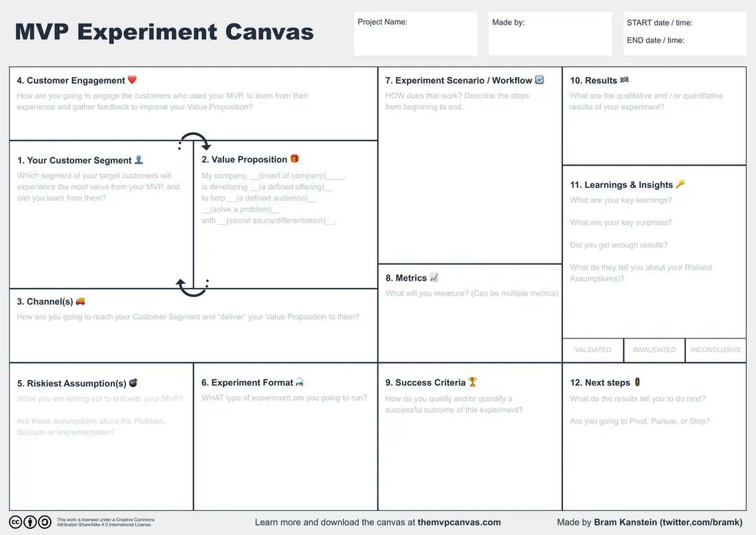Click into the Project Name field
This screenshot has height=535, width=756.
click(416, 34)
